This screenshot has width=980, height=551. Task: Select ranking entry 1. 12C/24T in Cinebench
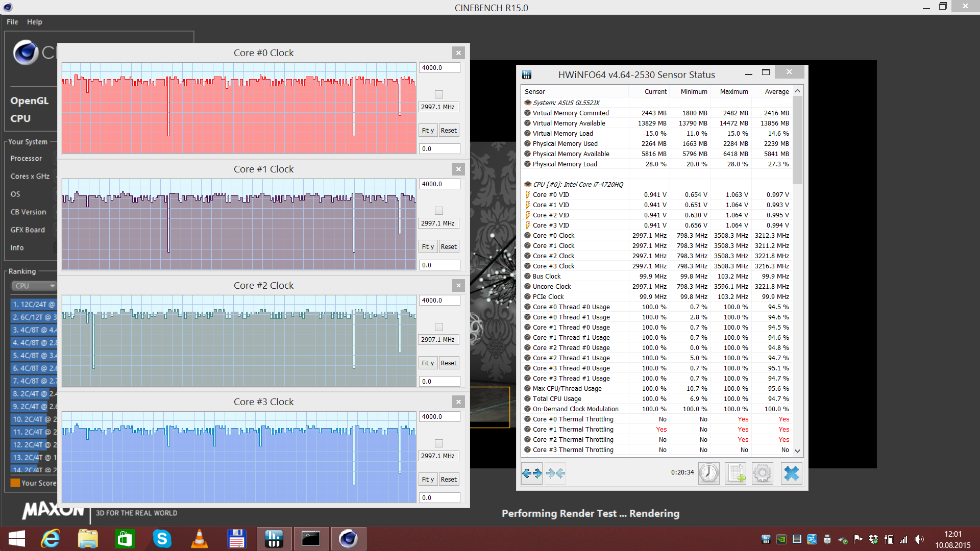[34, 305]
